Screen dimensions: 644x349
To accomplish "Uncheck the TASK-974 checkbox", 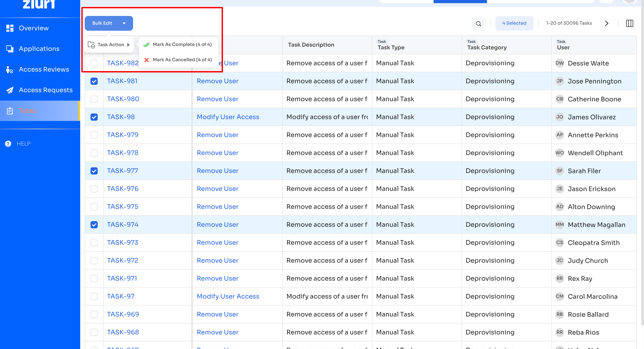I will [94, 225].
